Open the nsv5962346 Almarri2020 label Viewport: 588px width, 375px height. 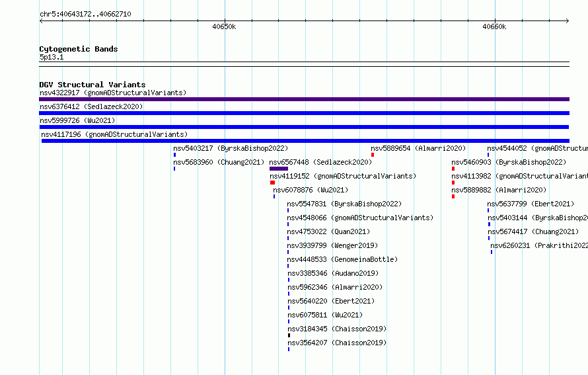[335, 287]
